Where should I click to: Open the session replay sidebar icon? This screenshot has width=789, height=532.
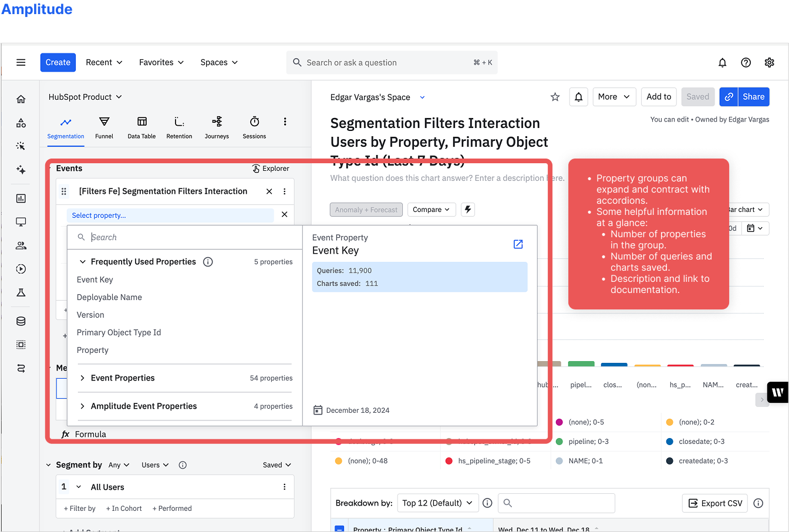[21, 269]
